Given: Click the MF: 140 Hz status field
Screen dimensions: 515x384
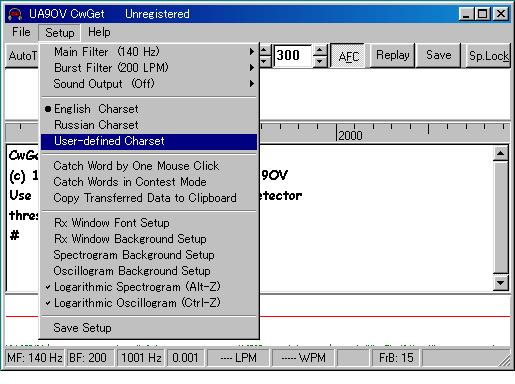Looking at the screenshot, I should tap(35, 358).
